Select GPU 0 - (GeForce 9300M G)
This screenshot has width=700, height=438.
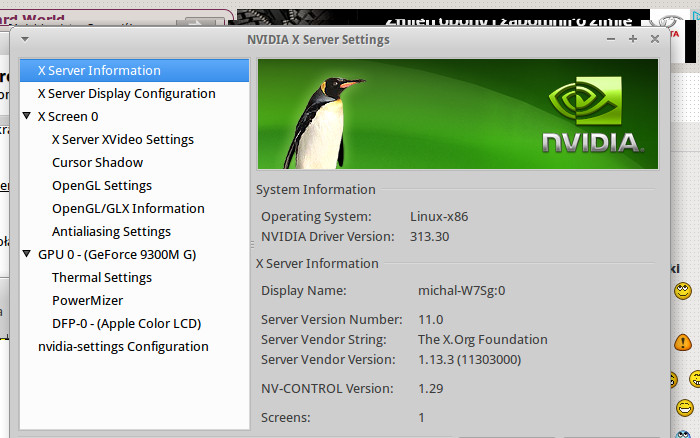click(117, 254)
